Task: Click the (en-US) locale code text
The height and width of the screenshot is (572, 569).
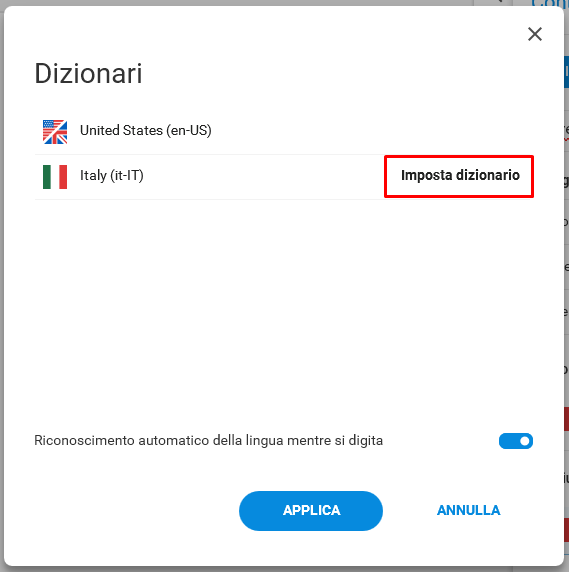Action: 189,130
